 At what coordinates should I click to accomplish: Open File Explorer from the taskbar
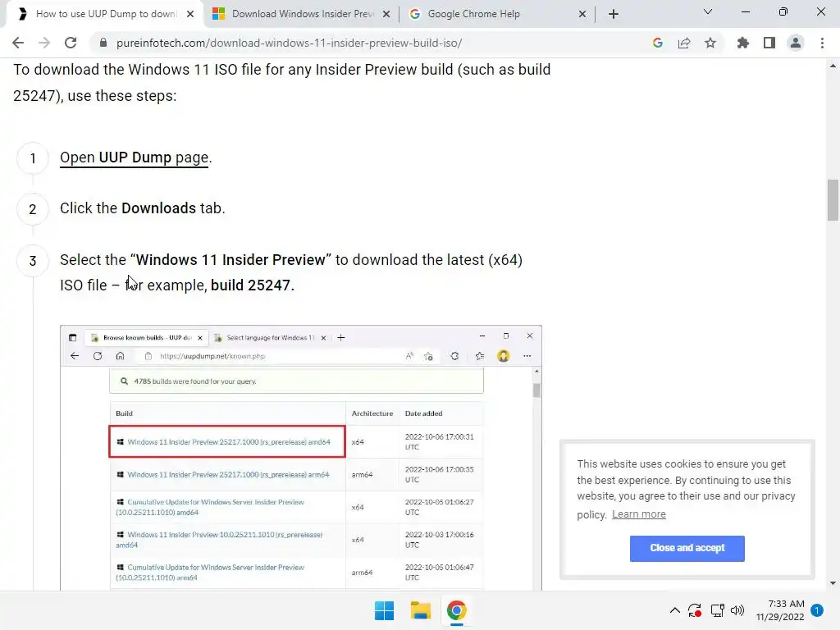coord(421,610)
